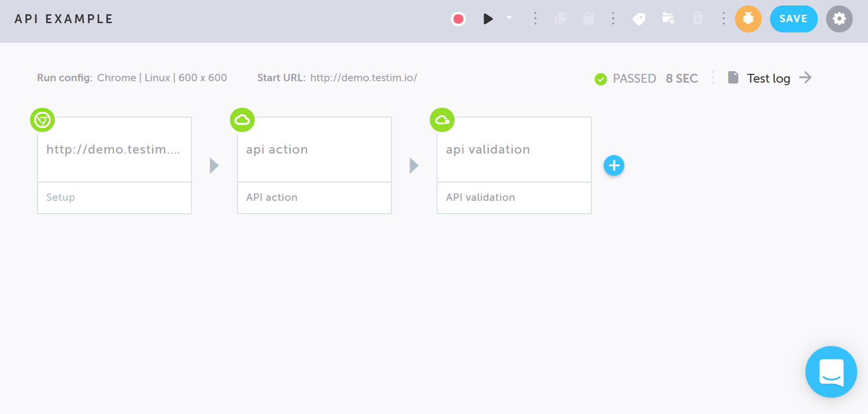
Task: Click the API action label
Action: click(x=272, y=197)
